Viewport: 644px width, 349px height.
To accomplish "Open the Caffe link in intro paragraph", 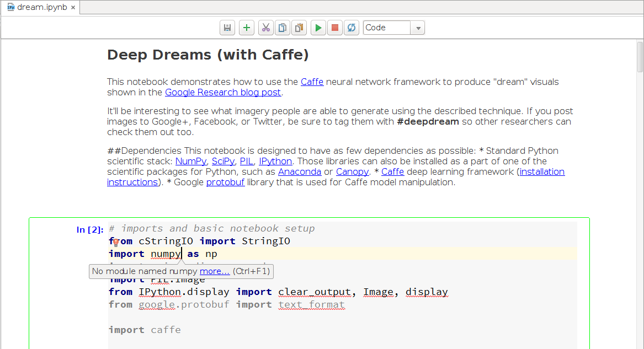I will 312,82.
